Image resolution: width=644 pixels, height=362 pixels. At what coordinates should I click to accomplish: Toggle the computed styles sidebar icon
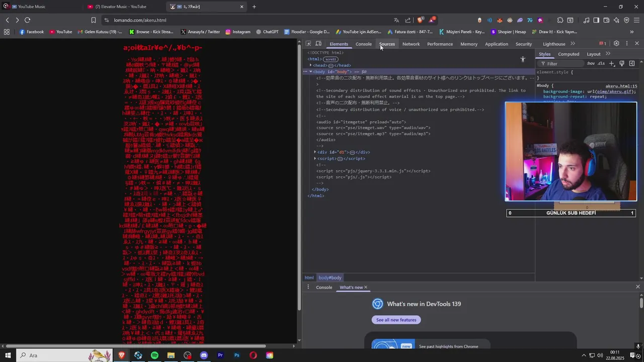coord(632,63)
